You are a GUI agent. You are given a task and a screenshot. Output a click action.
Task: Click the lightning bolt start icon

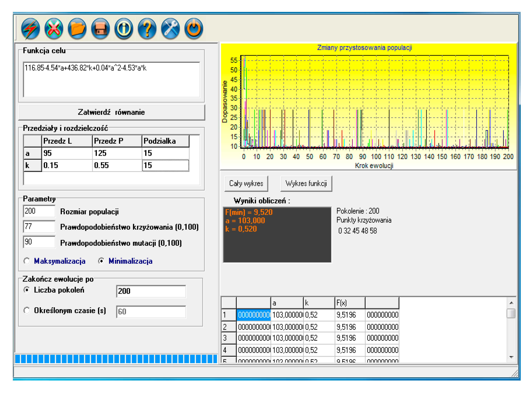click(x=30, y=29)
